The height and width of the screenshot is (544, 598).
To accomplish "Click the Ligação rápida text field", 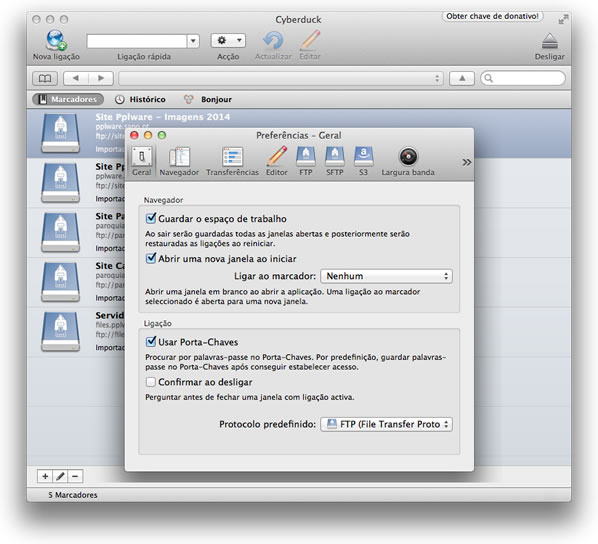I will [137, 41].
